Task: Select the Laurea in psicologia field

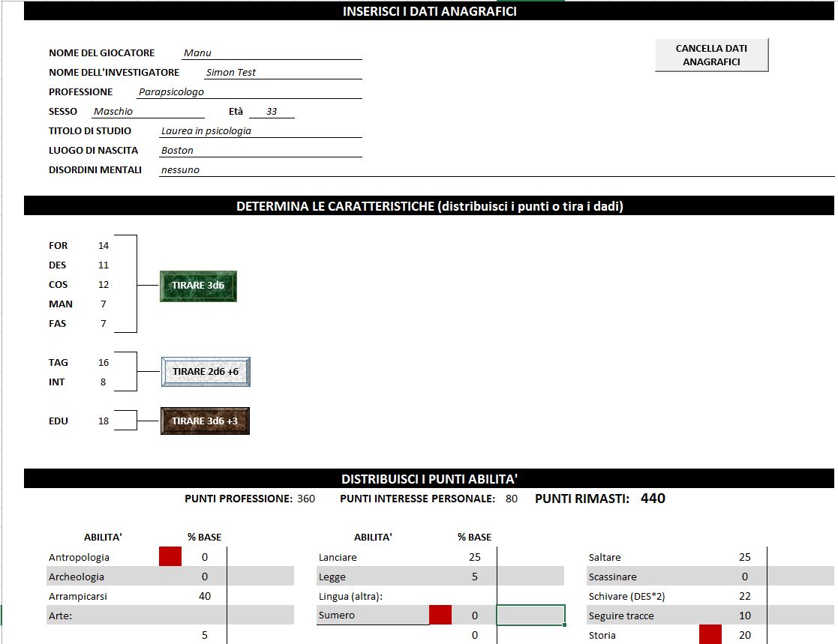Action: [x=260, y=131]
